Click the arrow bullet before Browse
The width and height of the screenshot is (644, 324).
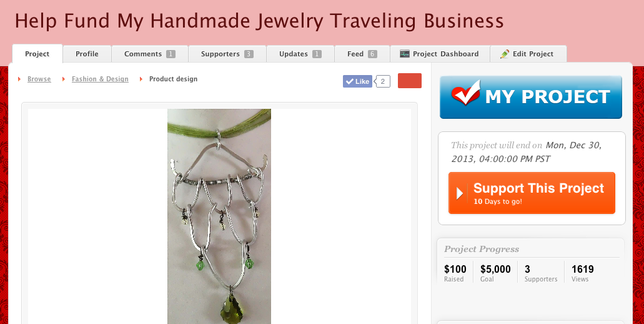pyautogui.click(x=19, y=79)
